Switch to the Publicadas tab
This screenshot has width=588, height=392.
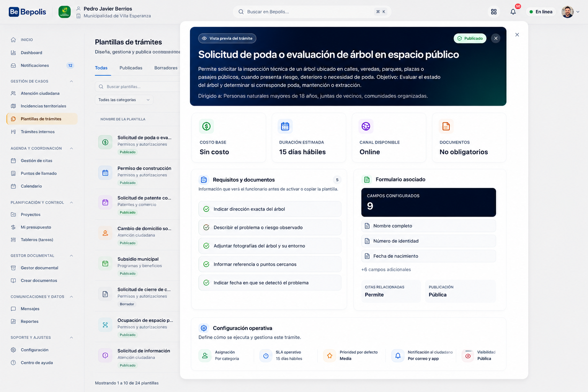[131, 68]
